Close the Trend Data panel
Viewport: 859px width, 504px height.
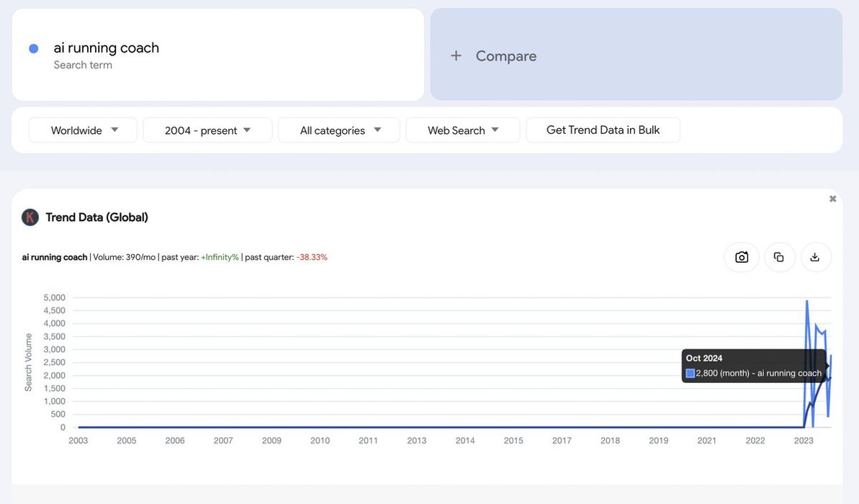pos(832,199)
